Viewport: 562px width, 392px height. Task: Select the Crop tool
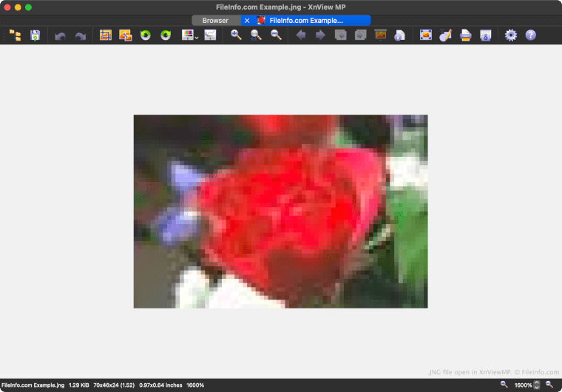(x=105, y=36)
